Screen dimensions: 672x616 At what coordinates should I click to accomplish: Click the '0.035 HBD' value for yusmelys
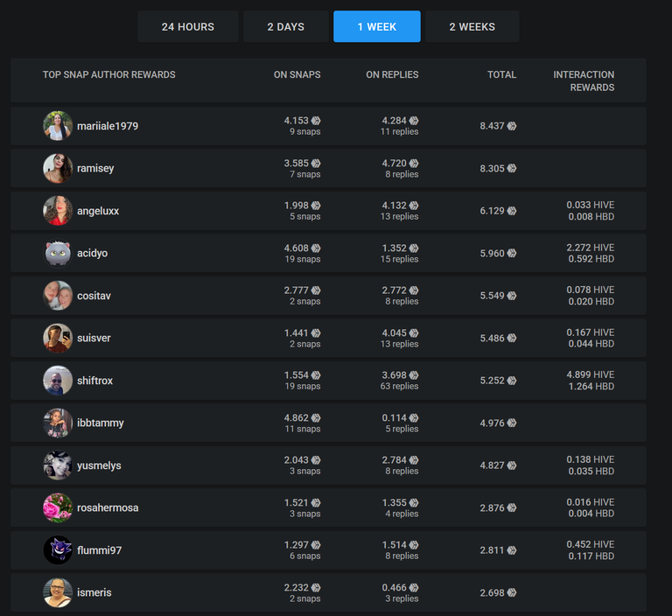591,471
